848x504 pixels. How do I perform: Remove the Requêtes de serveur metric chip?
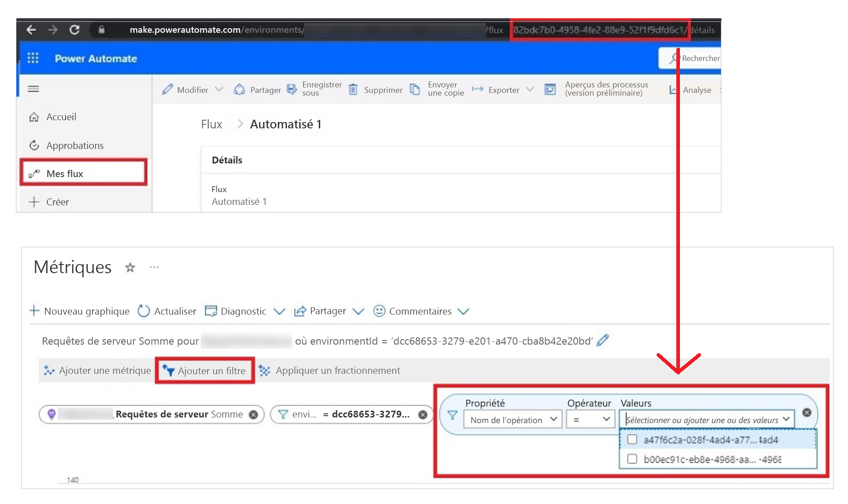click(x=254, y=414)
